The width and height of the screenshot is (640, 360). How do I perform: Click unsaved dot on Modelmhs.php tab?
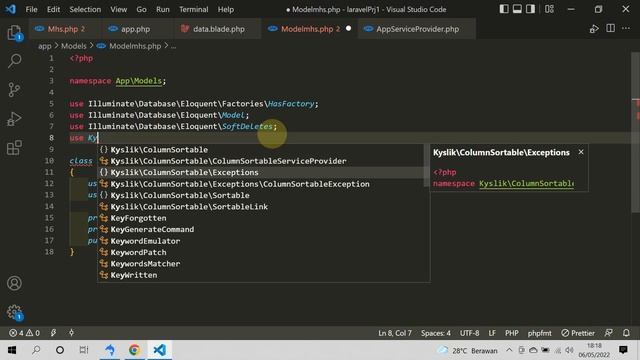click(x=348, y=29)
